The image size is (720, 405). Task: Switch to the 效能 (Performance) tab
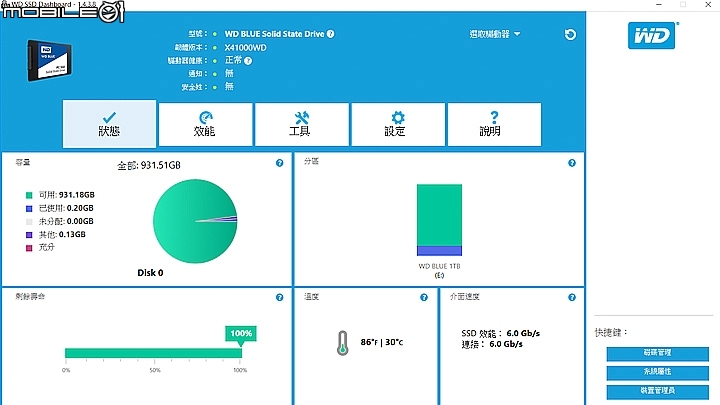click(x=205, y=124)
